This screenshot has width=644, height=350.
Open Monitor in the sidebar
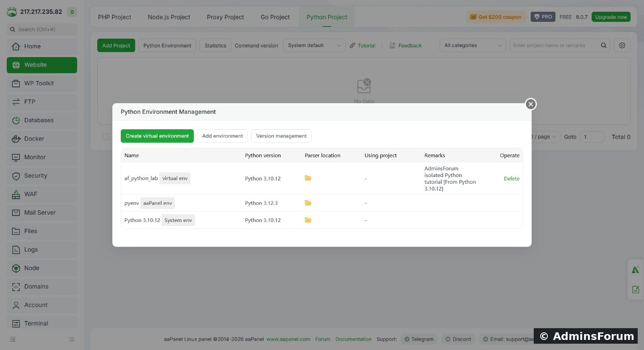pos(42,157)
